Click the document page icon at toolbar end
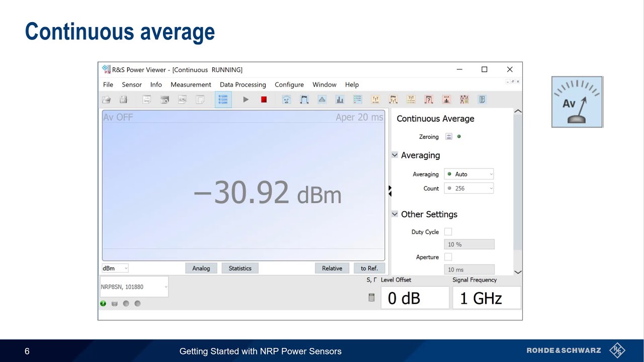 [482, 100]
